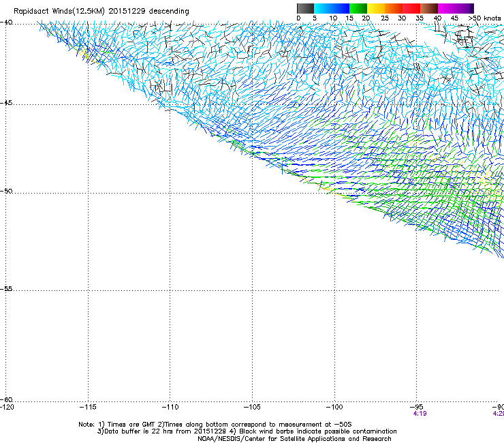Click the red 30-35 knots color segment
The image size is (504, 443).
pos(411,8)
